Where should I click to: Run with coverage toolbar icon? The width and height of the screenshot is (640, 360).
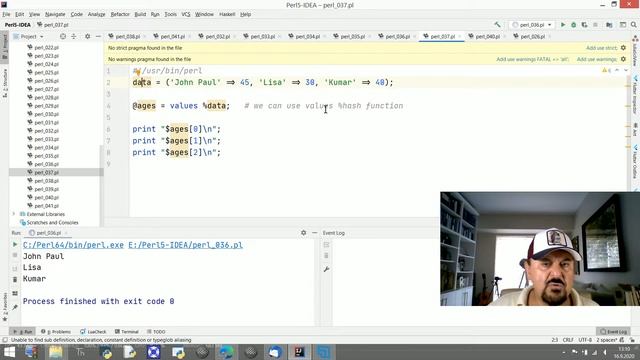(584, 25)
